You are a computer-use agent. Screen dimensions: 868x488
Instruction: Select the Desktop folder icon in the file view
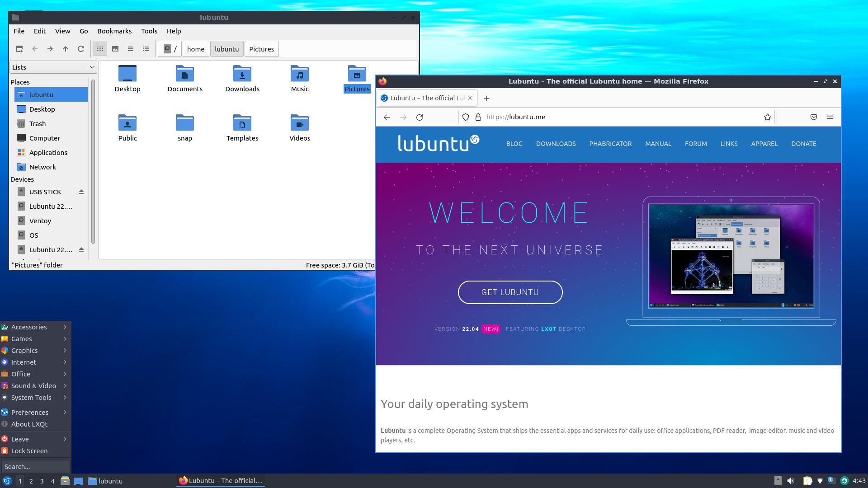[x=127, y=79]
